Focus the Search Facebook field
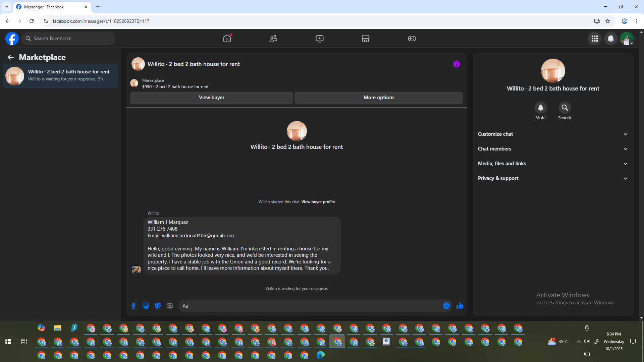Screen dimensions: 644x362 point(69,39)
